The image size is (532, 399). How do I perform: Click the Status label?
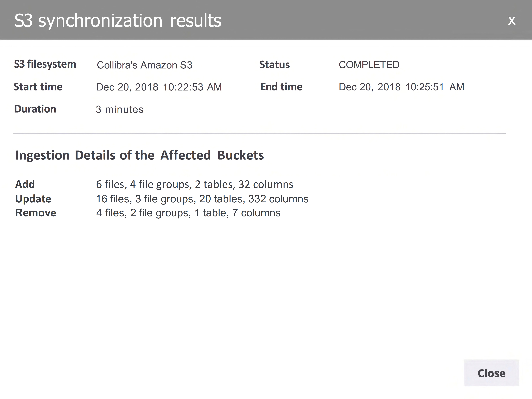click(274, 65)
